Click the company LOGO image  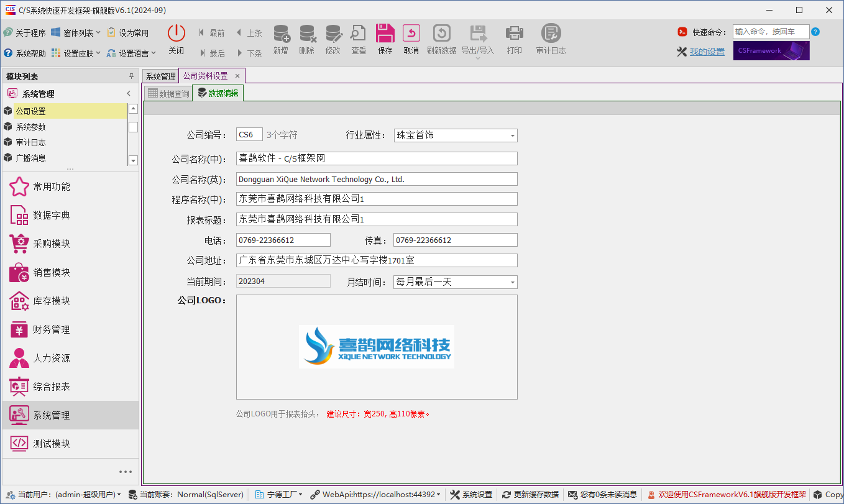coord(377,347)
